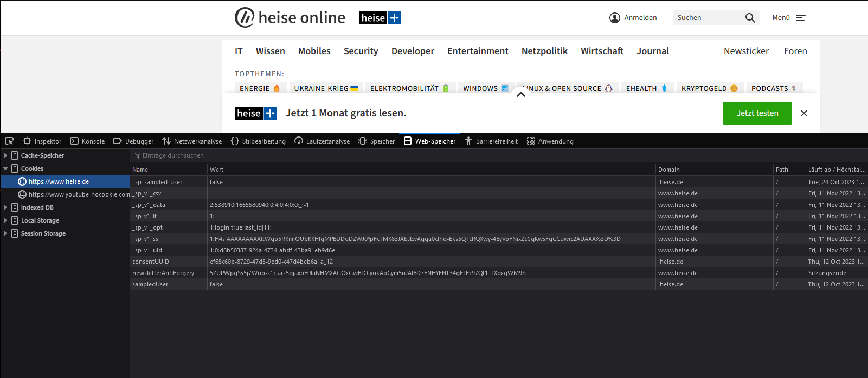Sort cookies by the Name column header
This screenshot has width=868, height=378.
[x=169, y=170]
